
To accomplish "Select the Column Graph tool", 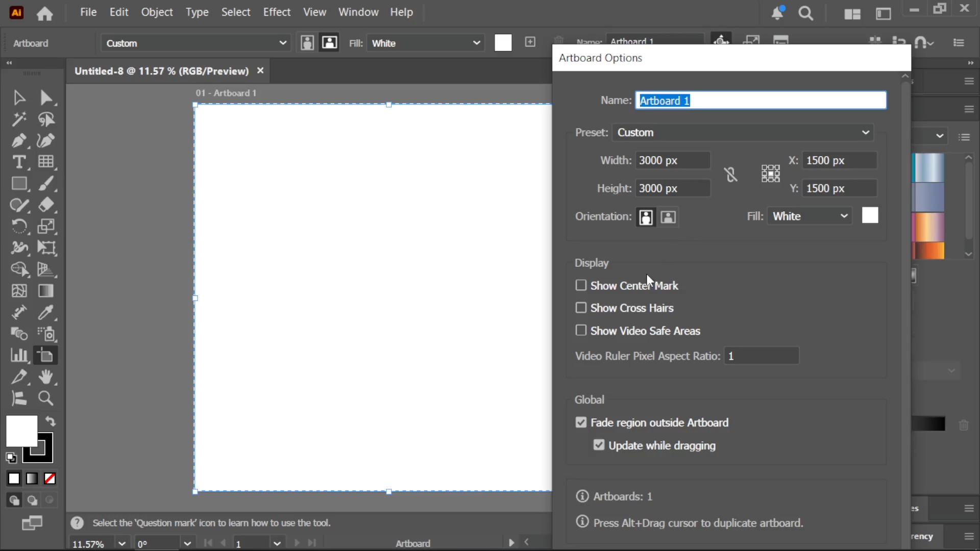I will [x=19, y=355].
